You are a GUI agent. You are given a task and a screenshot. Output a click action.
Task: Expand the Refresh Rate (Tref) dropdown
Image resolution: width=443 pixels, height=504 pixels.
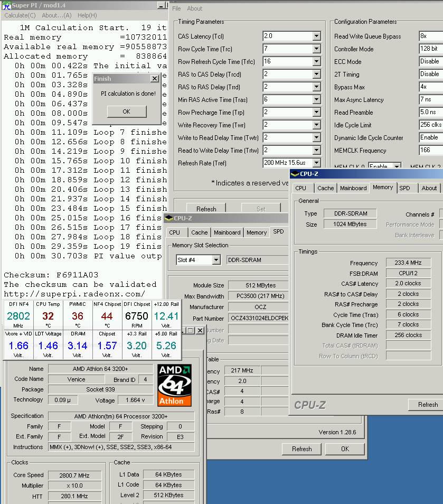316,163
